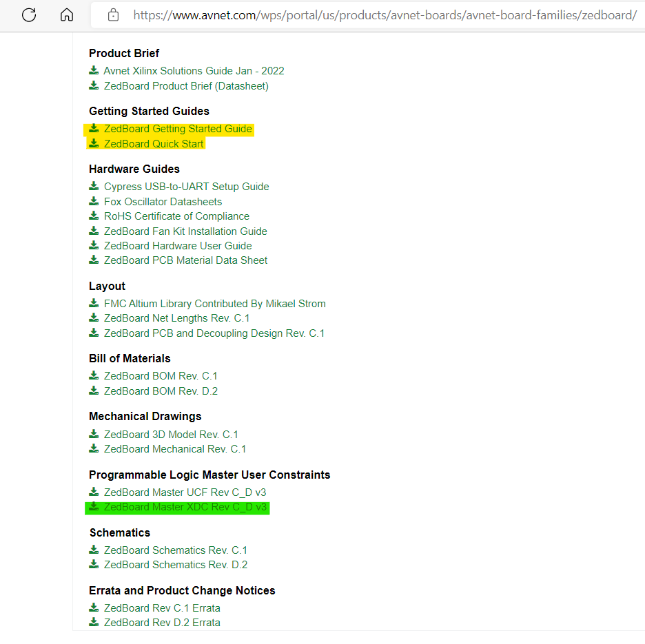Click download icon beside Cypress USB-to-UART Setup Guide

(94, 187)
